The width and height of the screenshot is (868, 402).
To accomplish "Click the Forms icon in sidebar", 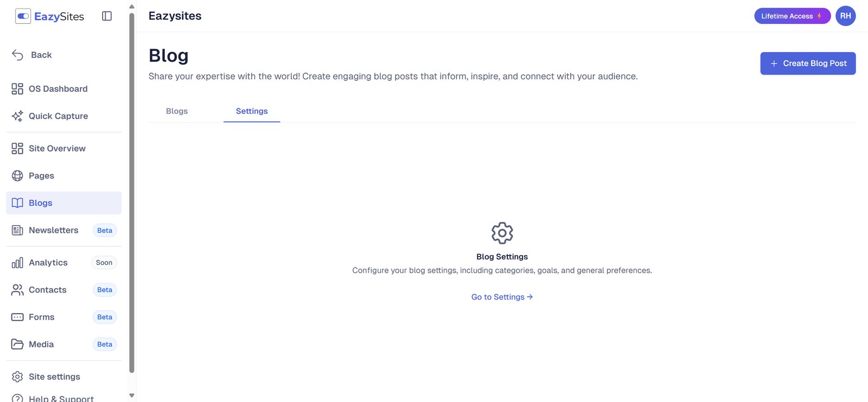I will pyautogui.click(x=17, y=317).
